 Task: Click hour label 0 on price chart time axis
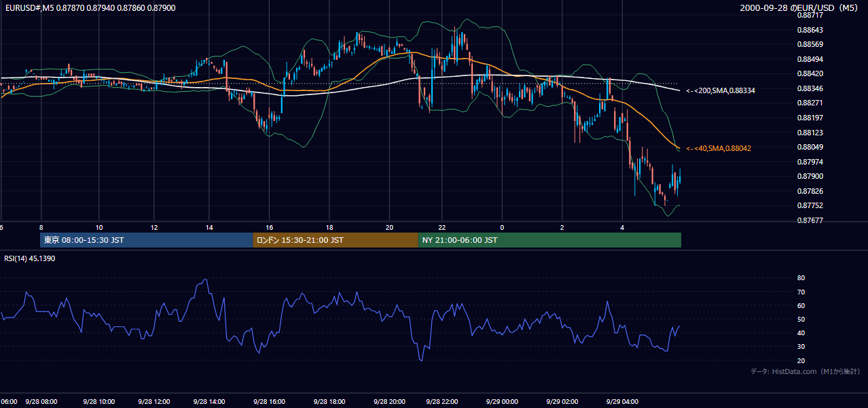coord(502,227)
